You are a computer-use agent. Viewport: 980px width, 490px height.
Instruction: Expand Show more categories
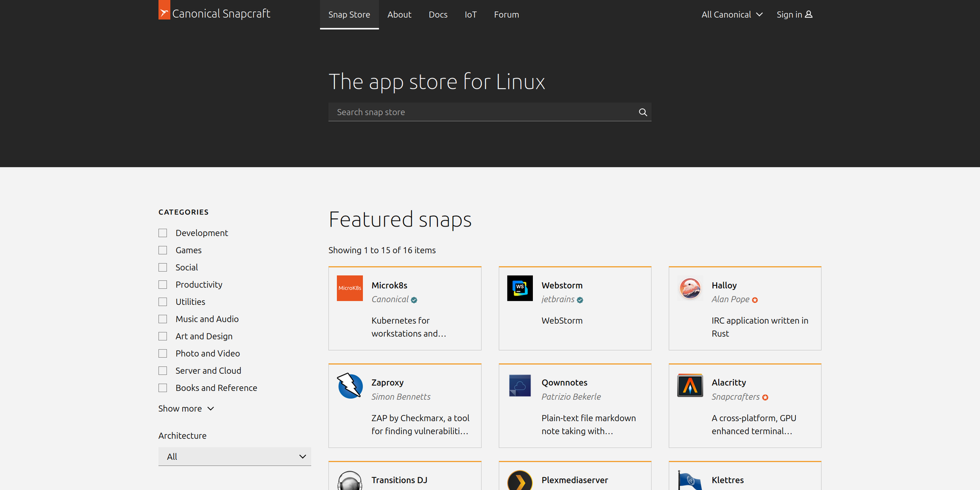point(186,408)
